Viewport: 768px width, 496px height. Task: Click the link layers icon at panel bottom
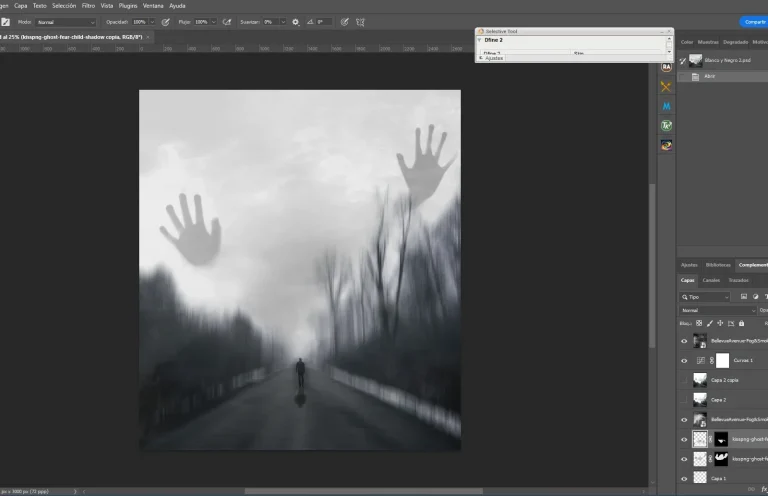click(751, 489)
